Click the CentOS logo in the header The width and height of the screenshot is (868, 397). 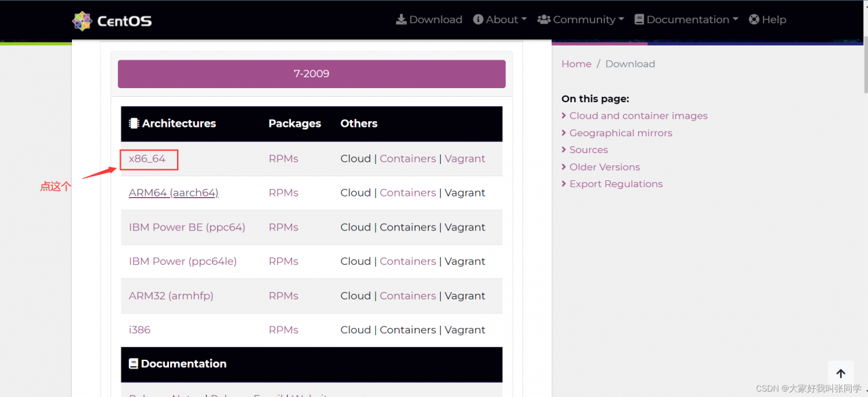(x=113, y=20)
